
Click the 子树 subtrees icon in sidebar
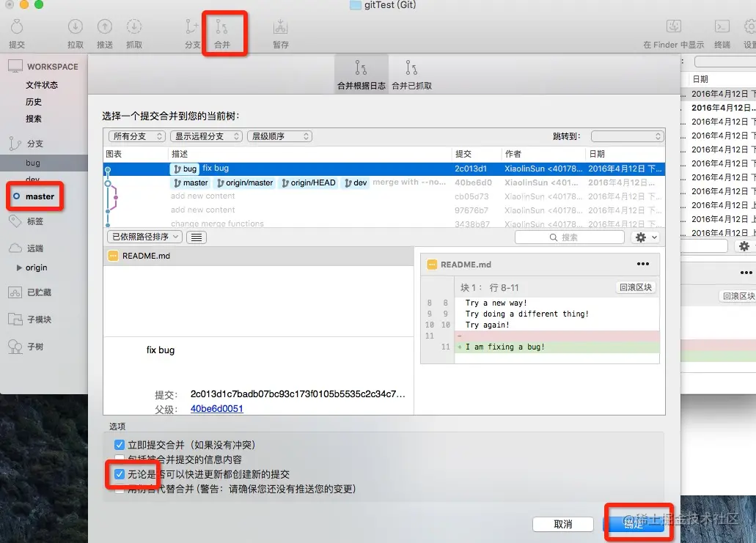(15, 347)
